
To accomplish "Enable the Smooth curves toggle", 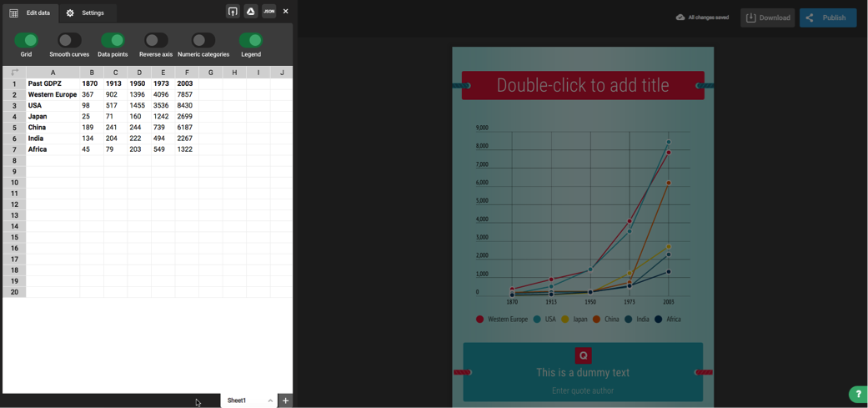I will click(x=69, y=40).
